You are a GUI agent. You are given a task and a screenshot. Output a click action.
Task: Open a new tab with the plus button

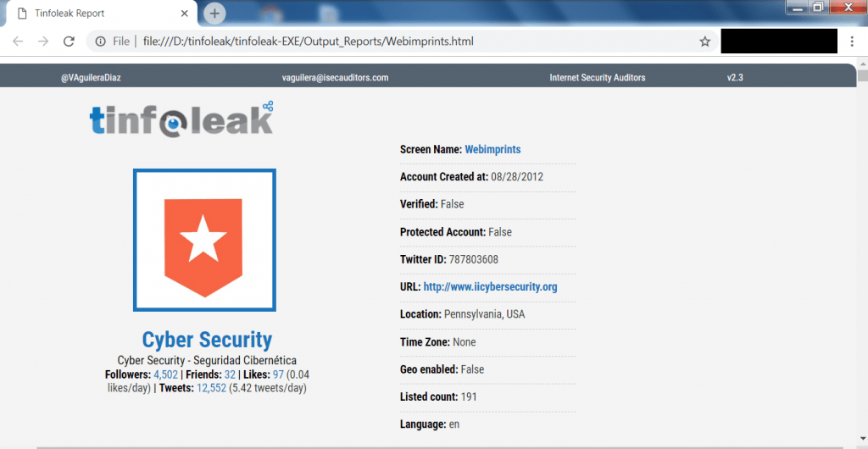(x=214, y=14)
